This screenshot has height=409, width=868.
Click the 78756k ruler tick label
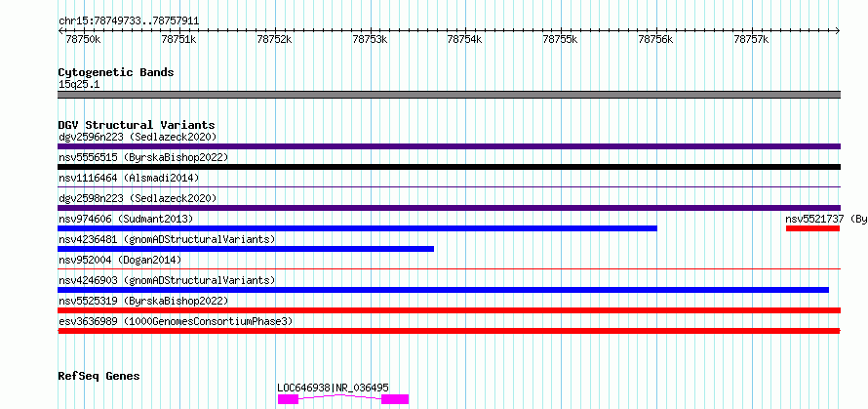[x=656, y=39]
